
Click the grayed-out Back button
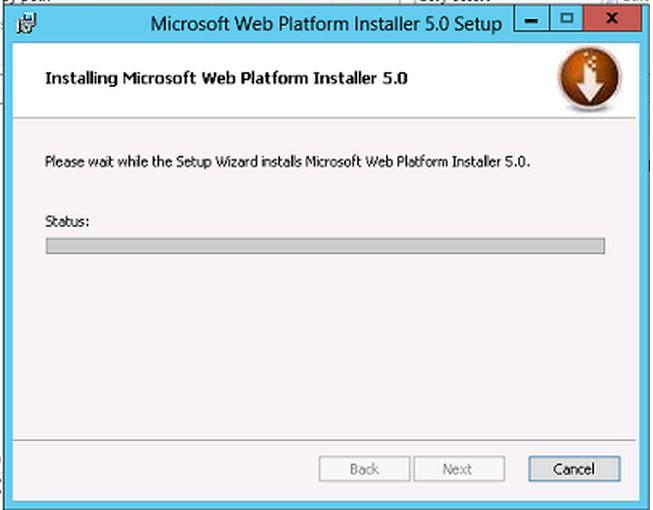[364, 469]
